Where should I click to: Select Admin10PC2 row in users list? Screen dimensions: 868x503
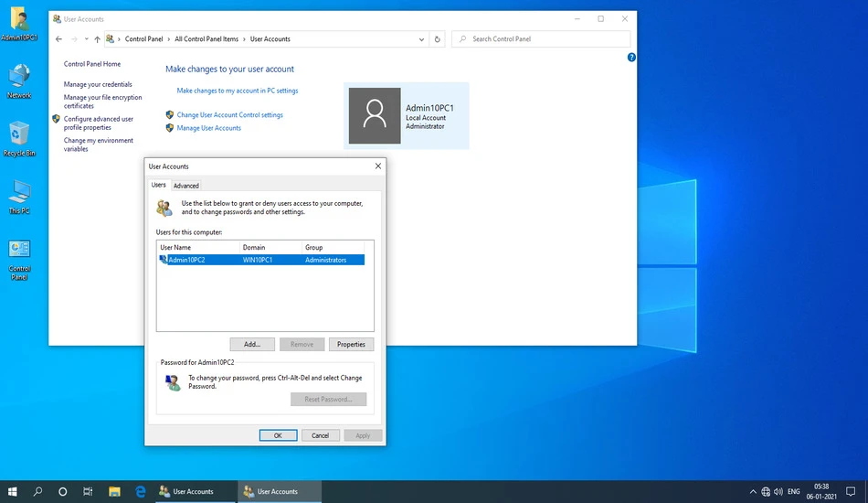(x=260, y=260)
